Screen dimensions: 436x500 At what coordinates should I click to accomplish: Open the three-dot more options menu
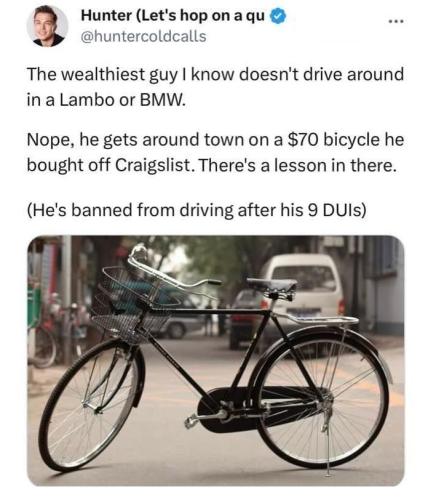397,22
